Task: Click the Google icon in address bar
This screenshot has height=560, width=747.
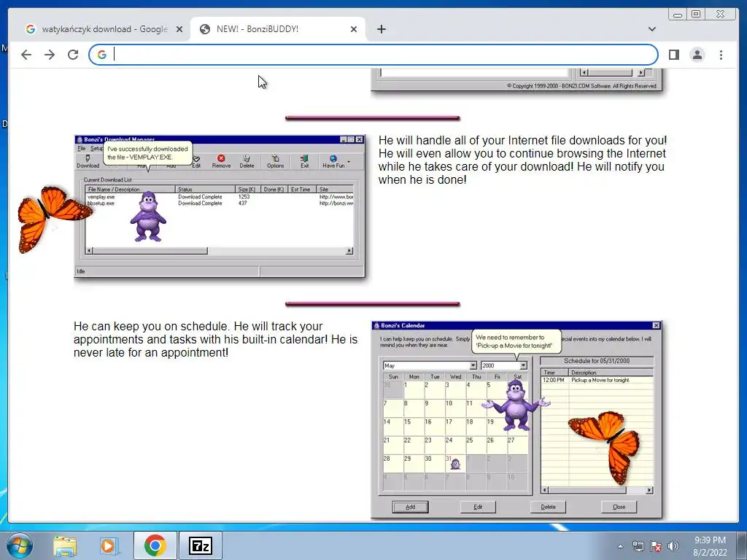Action: click(101, 55)
